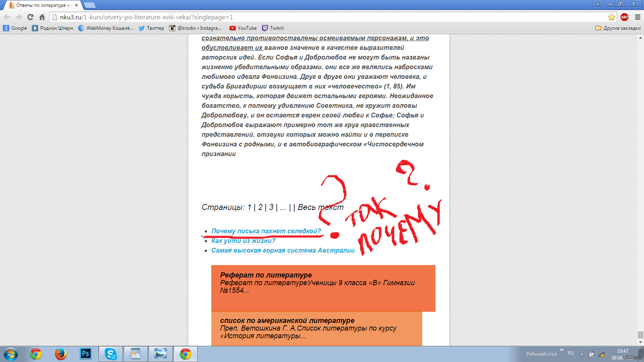Expand the Другие закладки bookmarks folder

point(618,28)
